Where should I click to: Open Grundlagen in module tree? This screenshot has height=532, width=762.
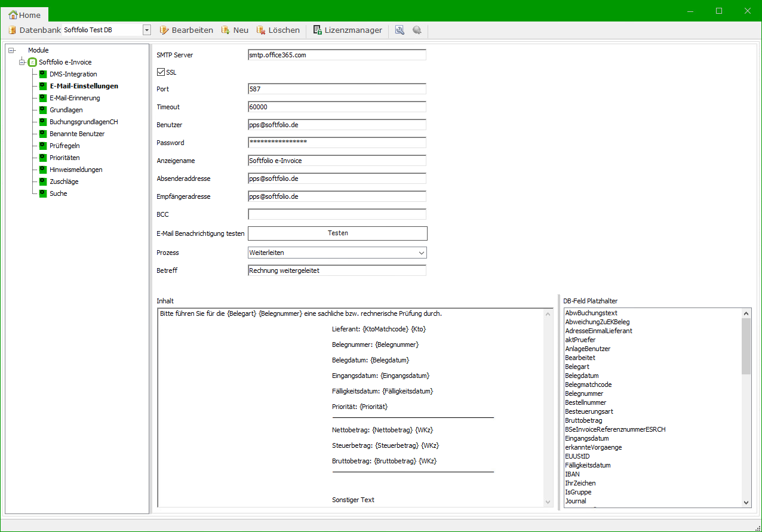coord(66,110)
